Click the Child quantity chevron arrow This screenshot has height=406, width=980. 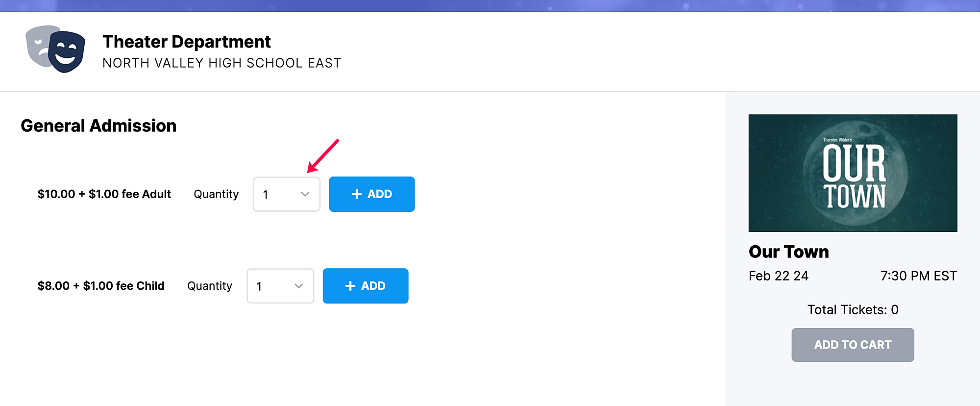[x=299, y=286]
